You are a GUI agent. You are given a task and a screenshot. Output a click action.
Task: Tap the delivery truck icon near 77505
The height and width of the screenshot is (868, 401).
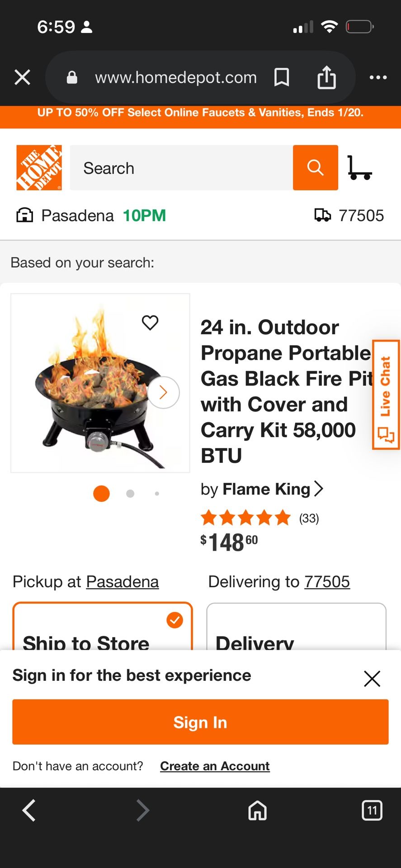(x=323, y=215)
